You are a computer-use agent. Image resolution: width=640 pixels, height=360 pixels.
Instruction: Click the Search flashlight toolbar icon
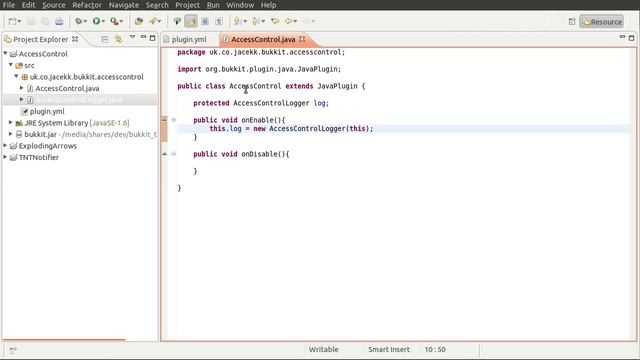click(153, 21)
